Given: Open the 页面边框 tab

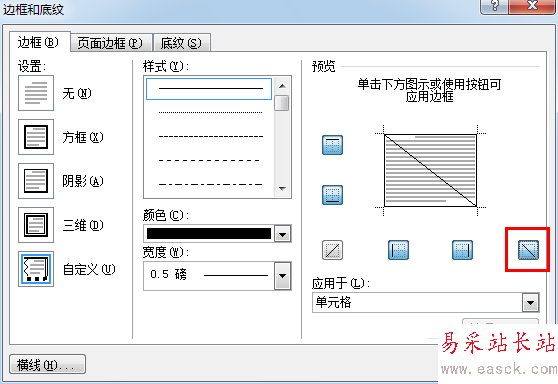Looking at the screenshot, I should coord(111,43).
